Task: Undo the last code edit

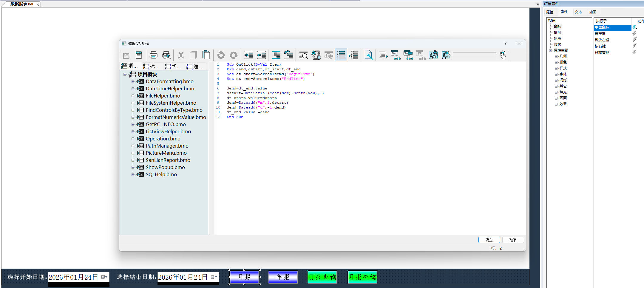Action: (221, 55)
